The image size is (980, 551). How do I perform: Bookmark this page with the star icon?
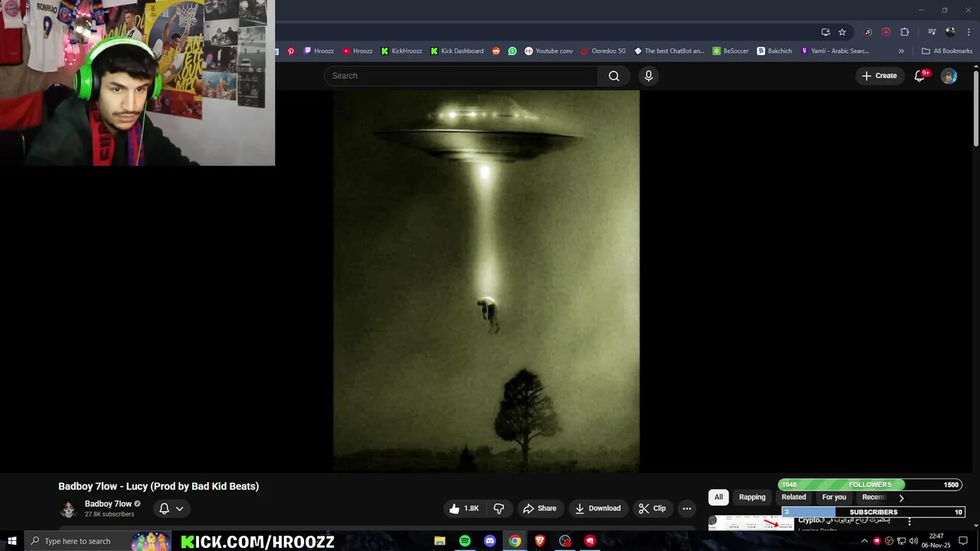point(842,32)
